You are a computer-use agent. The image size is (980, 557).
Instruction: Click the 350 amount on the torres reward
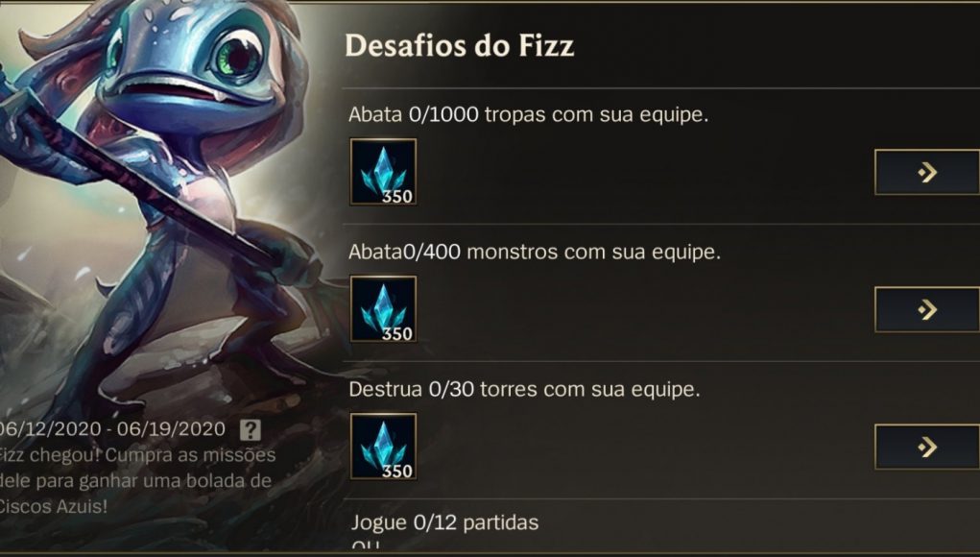pyautogui.click(x=397, y=471)
